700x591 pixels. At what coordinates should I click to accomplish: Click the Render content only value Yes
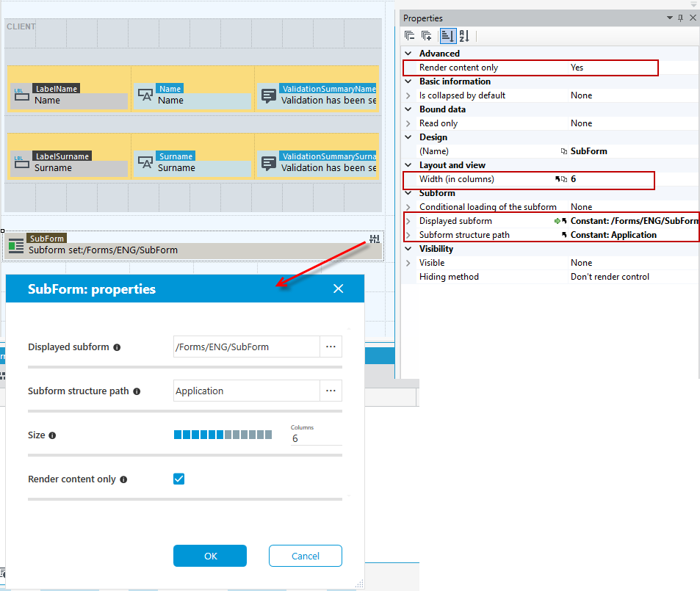point(577,68)
